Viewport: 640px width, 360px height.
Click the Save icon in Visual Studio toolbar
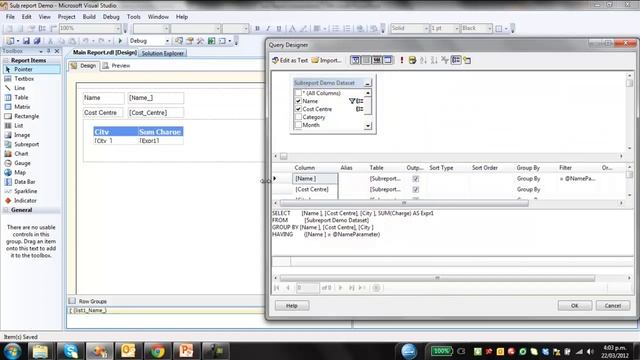click(x=26, y=41)
